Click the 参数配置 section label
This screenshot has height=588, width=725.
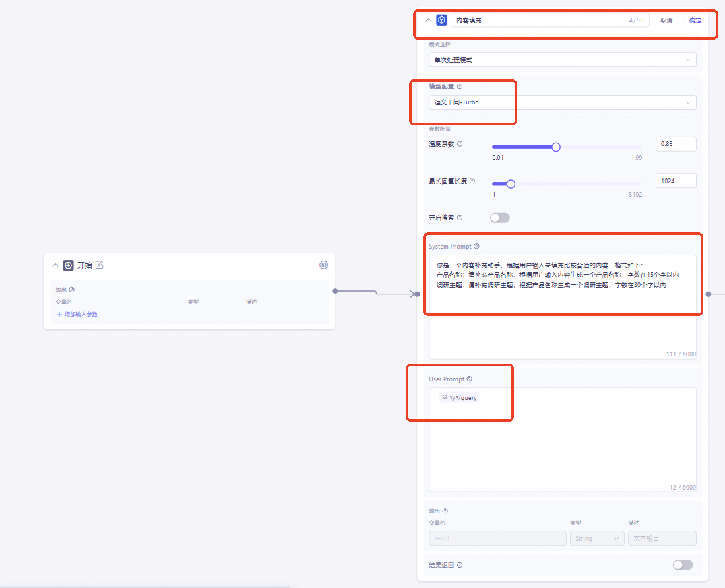tap(440, 129)
